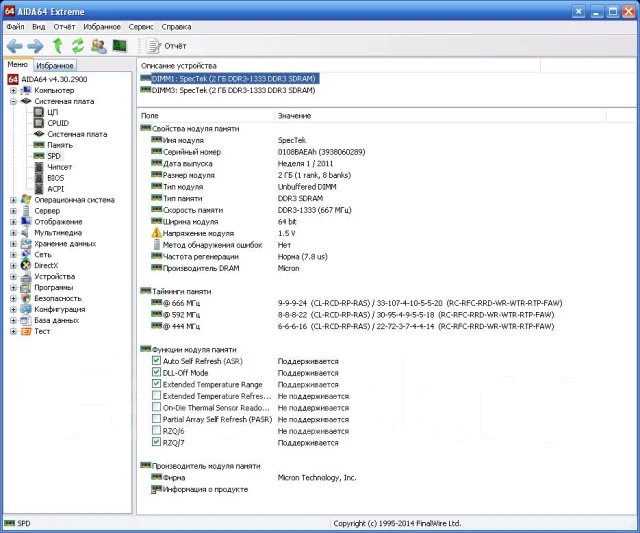Open Память memory tree item
Viewport: 640px width, 533px height.
(60, 145)
